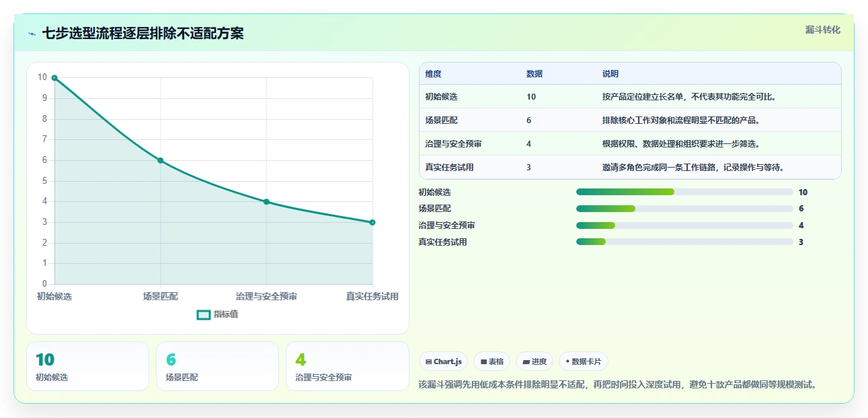Open the 场景匹配 data card showing 6
Screen dimensions: 868x418
pos(217,366)
